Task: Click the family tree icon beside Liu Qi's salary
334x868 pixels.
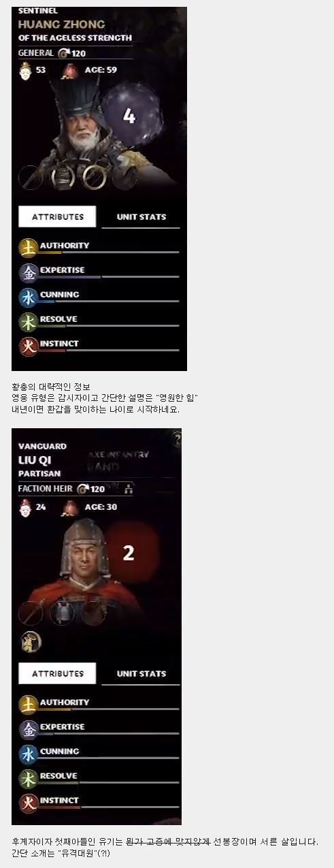Action: 129,489
